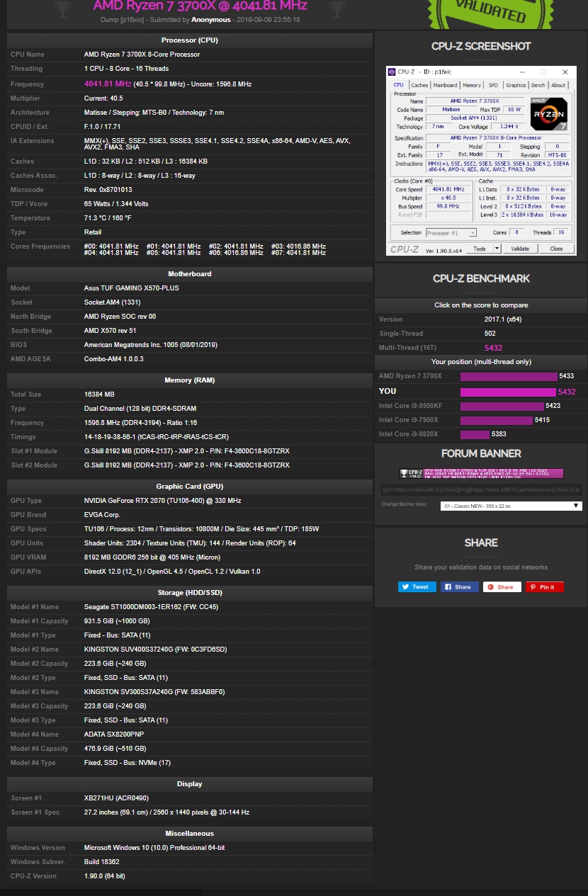The width and height of the screenshot is (588, 896).
Task: Open the Anonymous submitter link
Action: 211,20
